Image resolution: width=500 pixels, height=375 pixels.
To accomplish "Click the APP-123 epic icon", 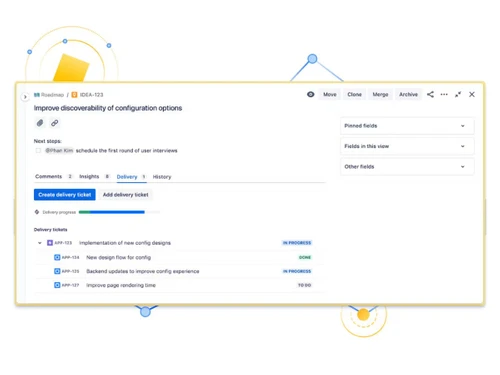I will point(50,243).
